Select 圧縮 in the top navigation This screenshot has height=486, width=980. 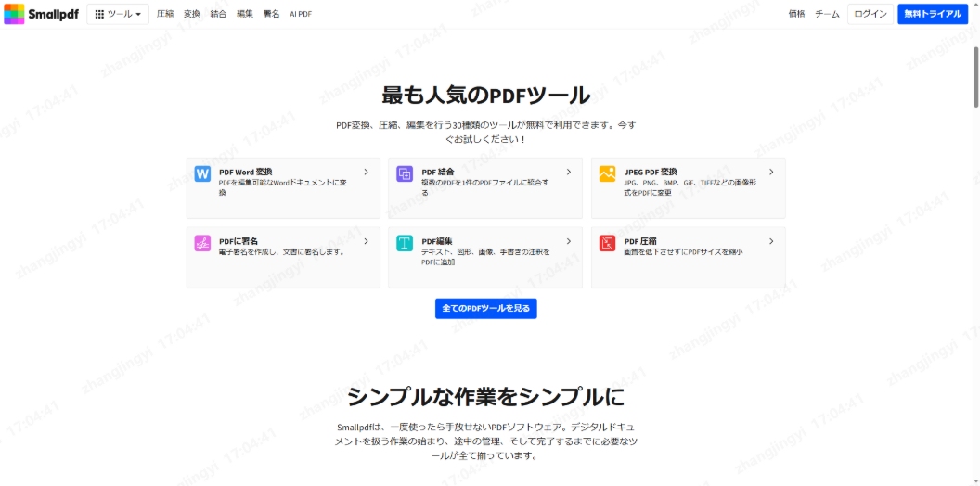(165, 14)
